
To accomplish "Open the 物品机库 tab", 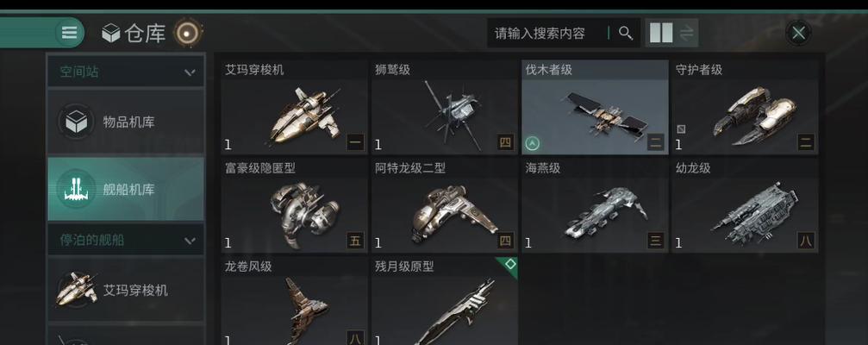I will tap(126, 122).
